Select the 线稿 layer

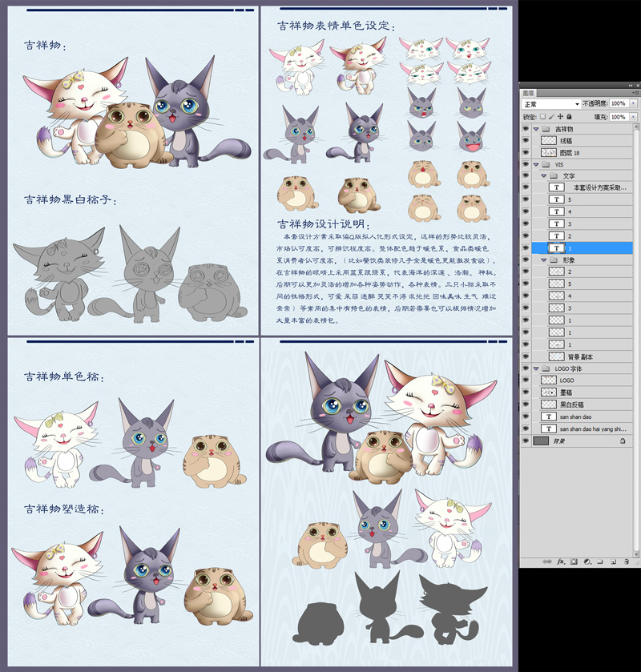(583, 141)
